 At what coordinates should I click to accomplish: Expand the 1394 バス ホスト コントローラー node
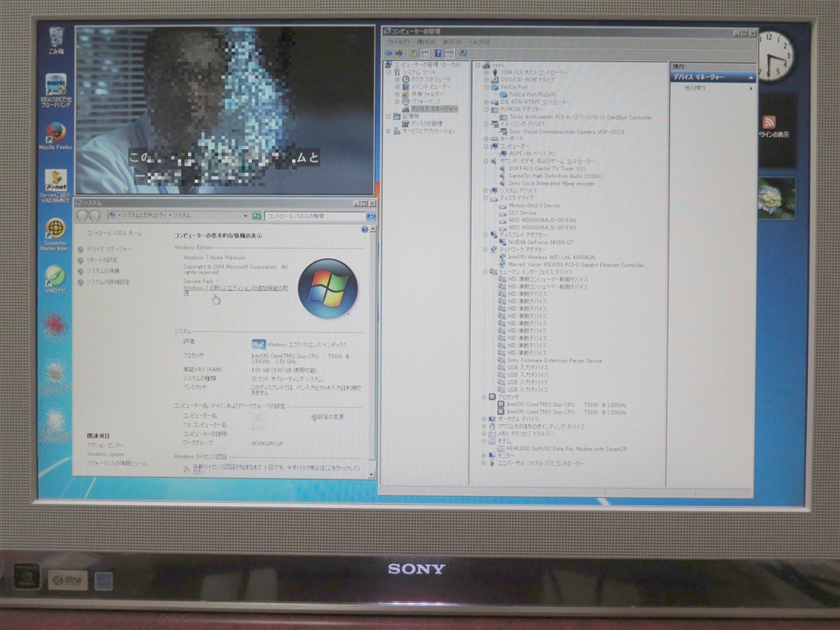486,72
